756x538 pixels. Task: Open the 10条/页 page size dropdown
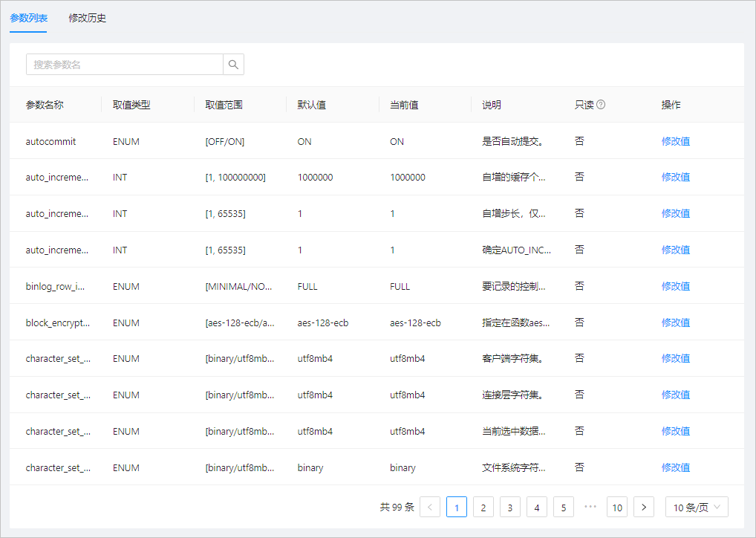tap(697, 507)
